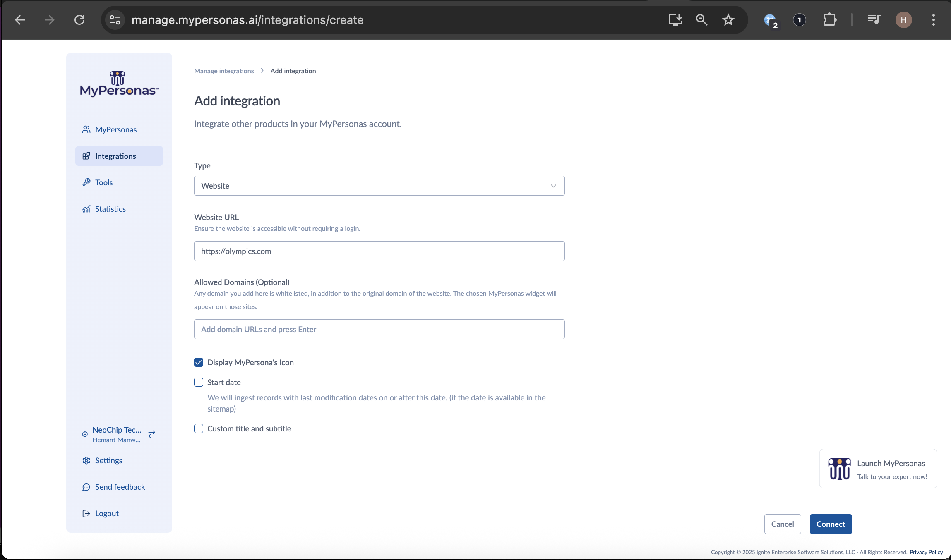Open the Extensions puzzle piece icon
Image resolution: width=951 pixels, height=560 pixels.
tap(830, 20)
